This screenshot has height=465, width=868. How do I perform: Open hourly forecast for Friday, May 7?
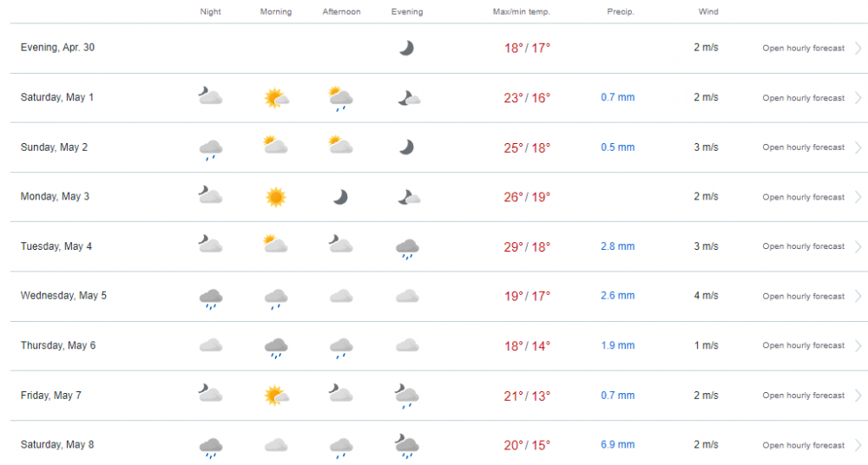(x=803, y=396)
